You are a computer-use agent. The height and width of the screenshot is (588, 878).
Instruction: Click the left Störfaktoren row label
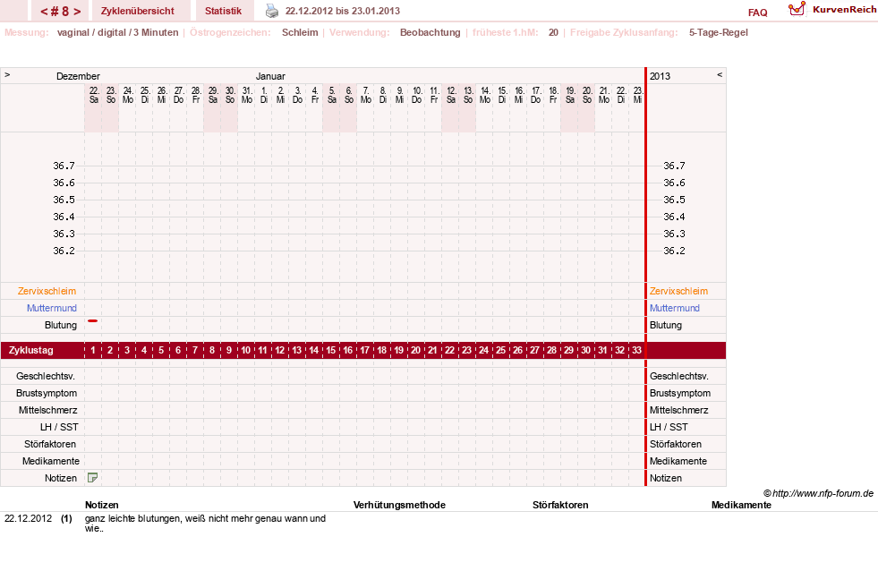tap(50, 444)
